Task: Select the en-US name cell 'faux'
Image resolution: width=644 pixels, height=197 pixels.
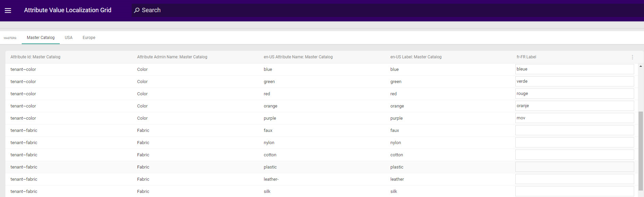Action: (268, 130)
